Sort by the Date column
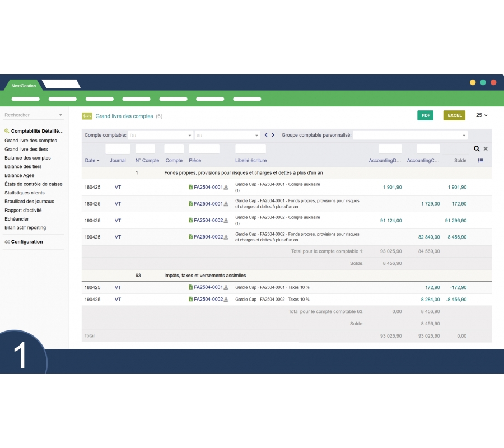 (x=92, y=161)
